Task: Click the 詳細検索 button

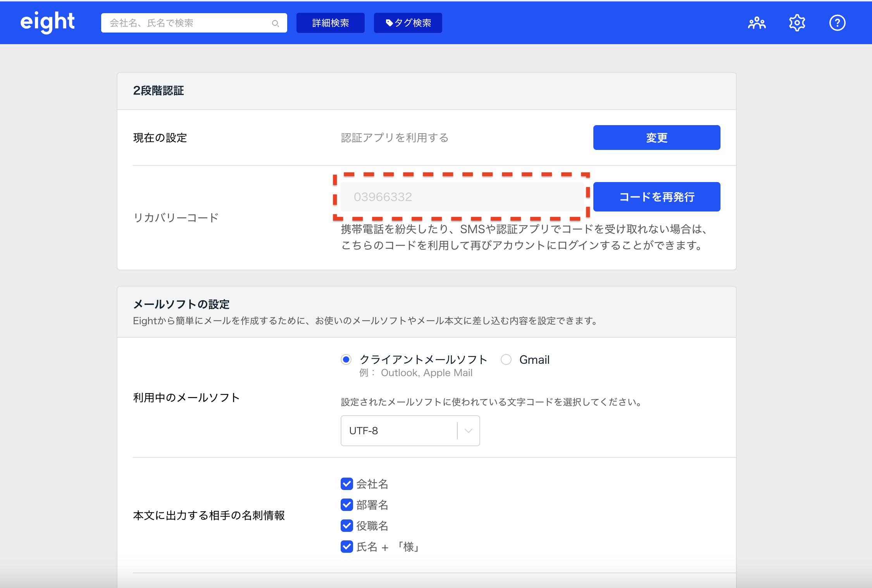Action: (330, 23)
